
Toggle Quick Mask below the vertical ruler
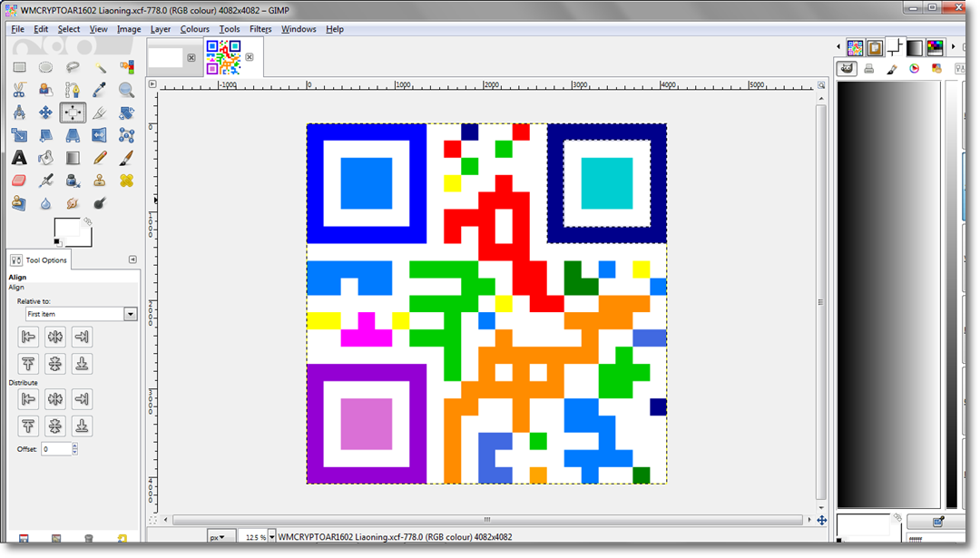tap(152, 520)
